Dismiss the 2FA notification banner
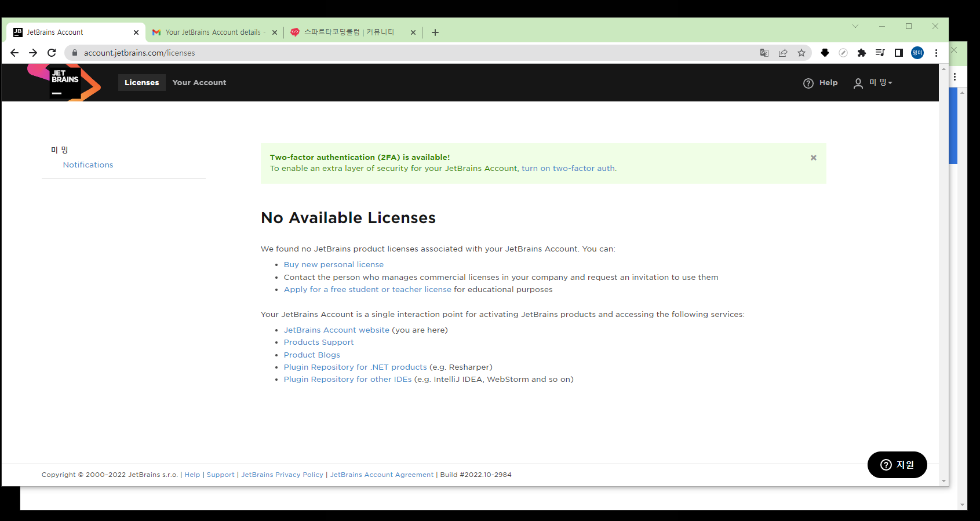Image resolution: width=980 pixels, height=521 pixels. pos(814,158)
